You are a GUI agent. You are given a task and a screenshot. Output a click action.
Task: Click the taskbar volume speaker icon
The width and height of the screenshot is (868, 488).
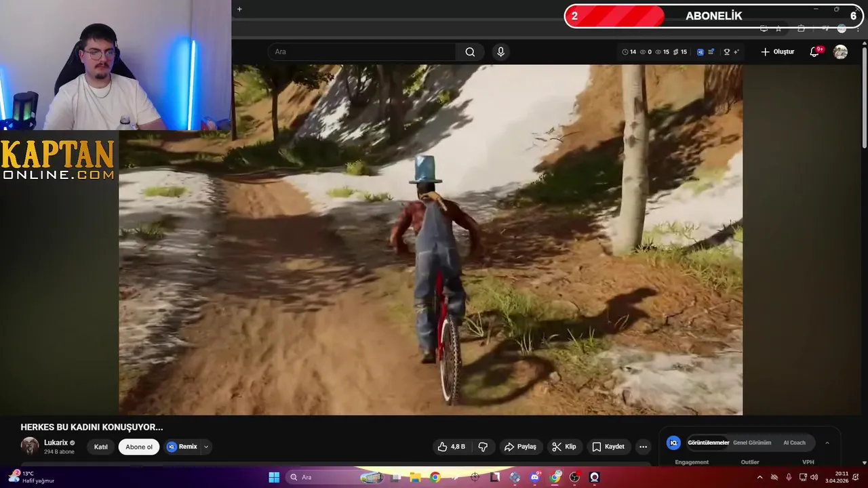point(814,477)
